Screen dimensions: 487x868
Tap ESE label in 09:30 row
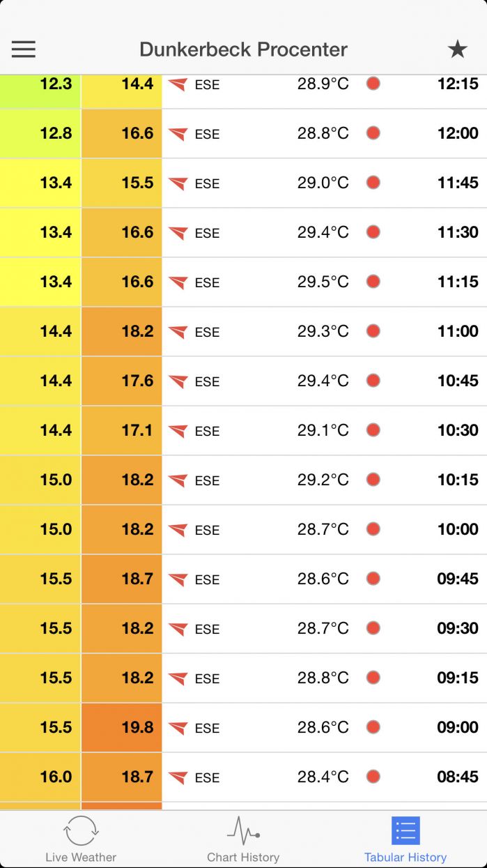tap(207, 630)
